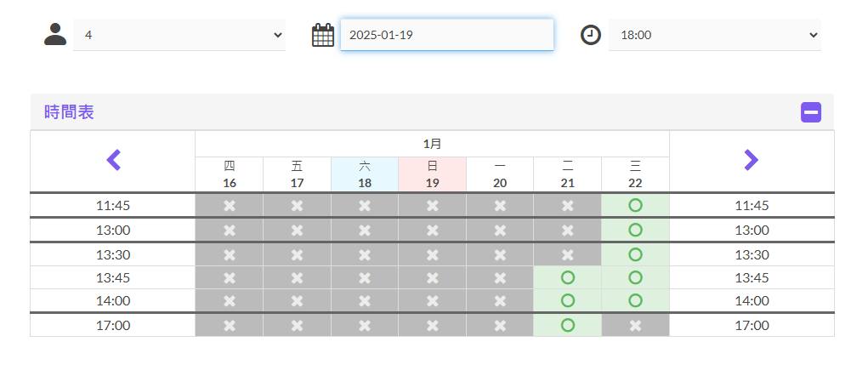The height and width of the screenshot is (376, 868).
Task: Select 13:30 slot on Wednesday 22
Action: [x=636, y=254]
